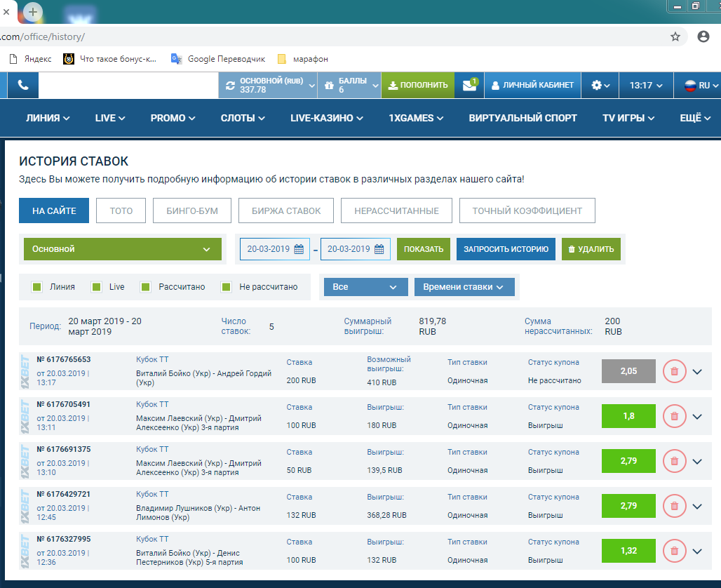Click the ЗАПРОСИТЬ ИСТОРИЮ button
This screenshot has height=588, width=721.
(506, 249)
